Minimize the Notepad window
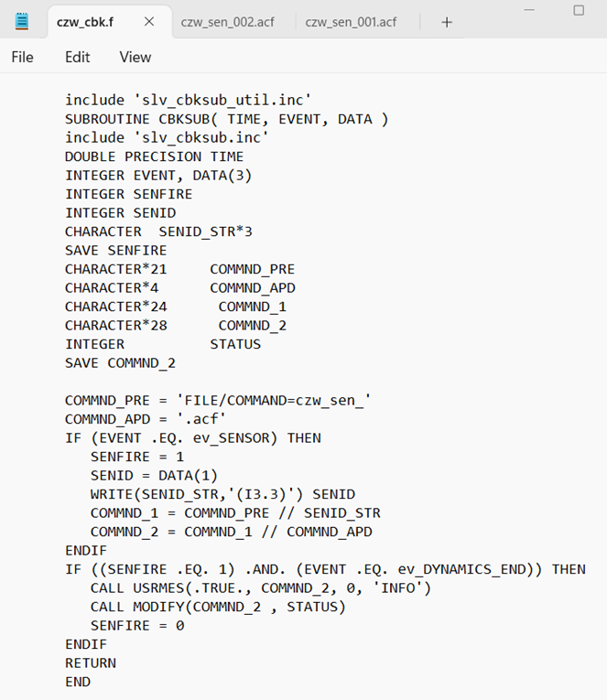 (x=529, y=10)
